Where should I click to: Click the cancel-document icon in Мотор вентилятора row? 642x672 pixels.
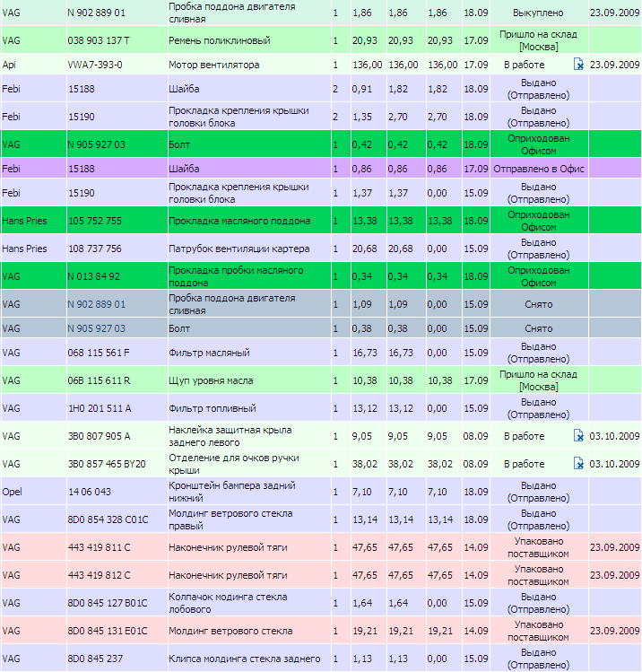pos(578,65)
